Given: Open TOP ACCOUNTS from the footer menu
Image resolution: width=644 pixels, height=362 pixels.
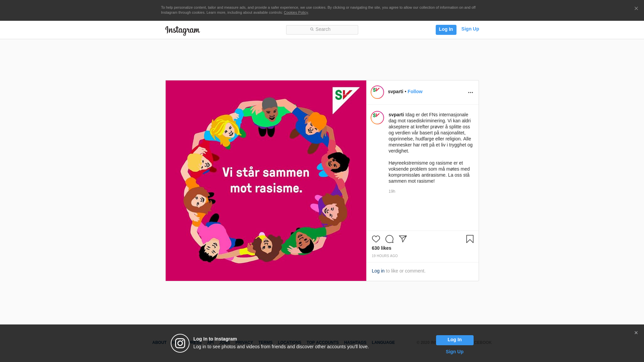Looking at the screenshot, I should (322, 343).
